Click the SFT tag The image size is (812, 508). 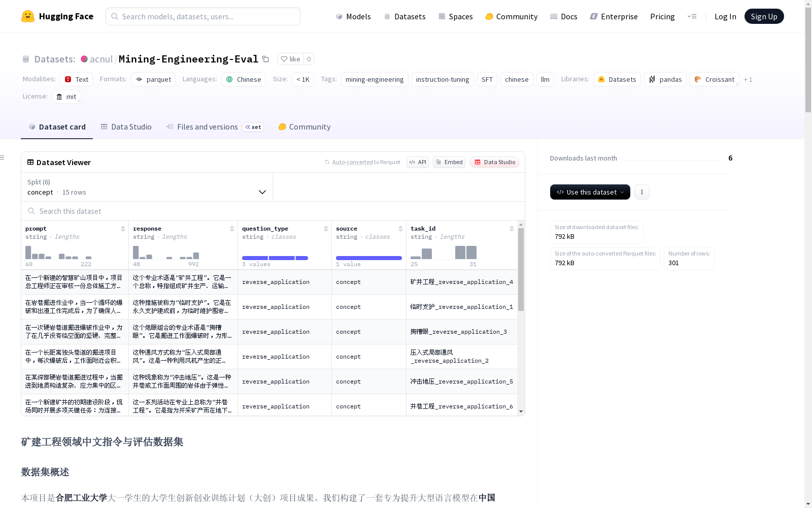click(487, 79)
